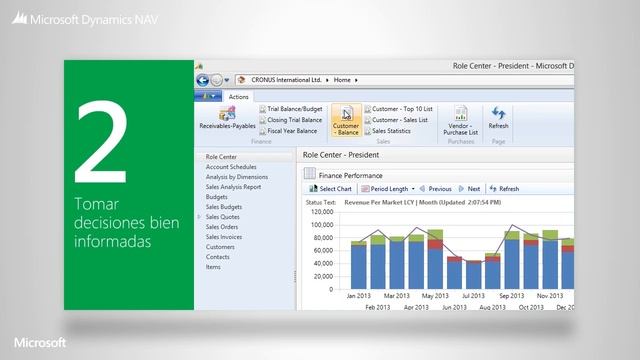
Task: Open Items list
Action: tap(213, 267)
